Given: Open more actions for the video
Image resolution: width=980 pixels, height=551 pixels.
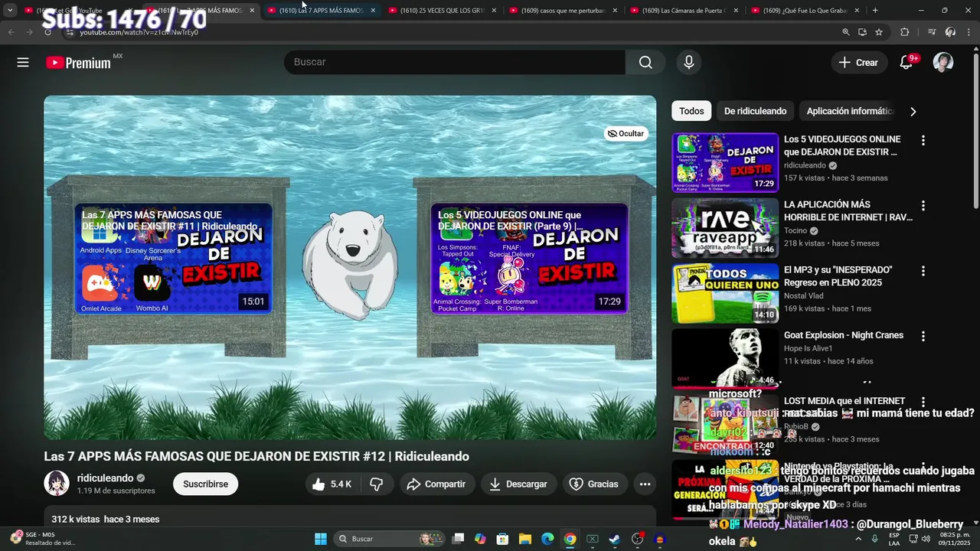Looking at the screenshot, I should [x=645, y=484].
